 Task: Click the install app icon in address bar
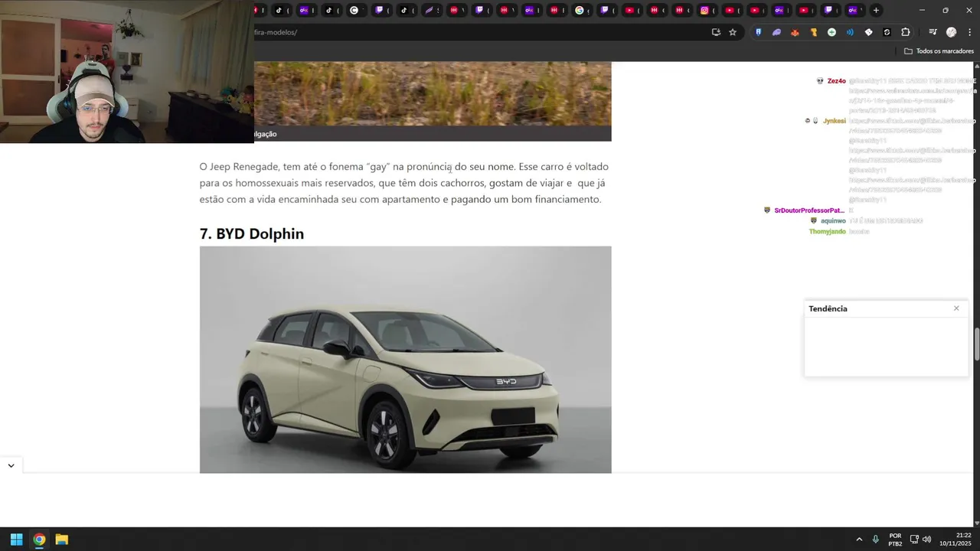tap(716, 32)
